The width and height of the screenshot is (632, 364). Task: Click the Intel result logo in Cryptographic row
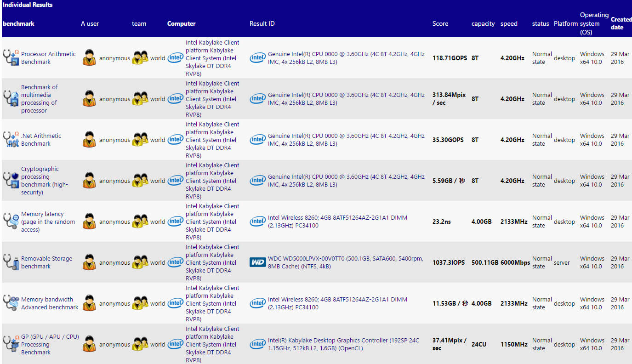pyautogui.click(x=257, y=181)
